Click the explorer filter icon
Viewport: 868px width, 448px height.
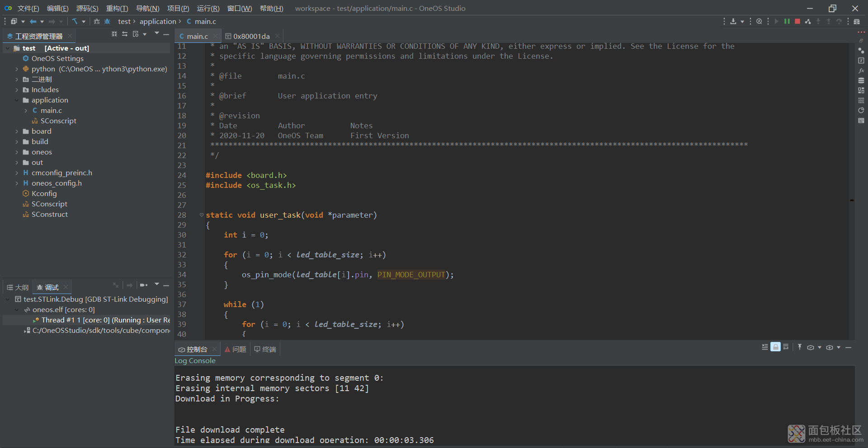pos(136,34)
